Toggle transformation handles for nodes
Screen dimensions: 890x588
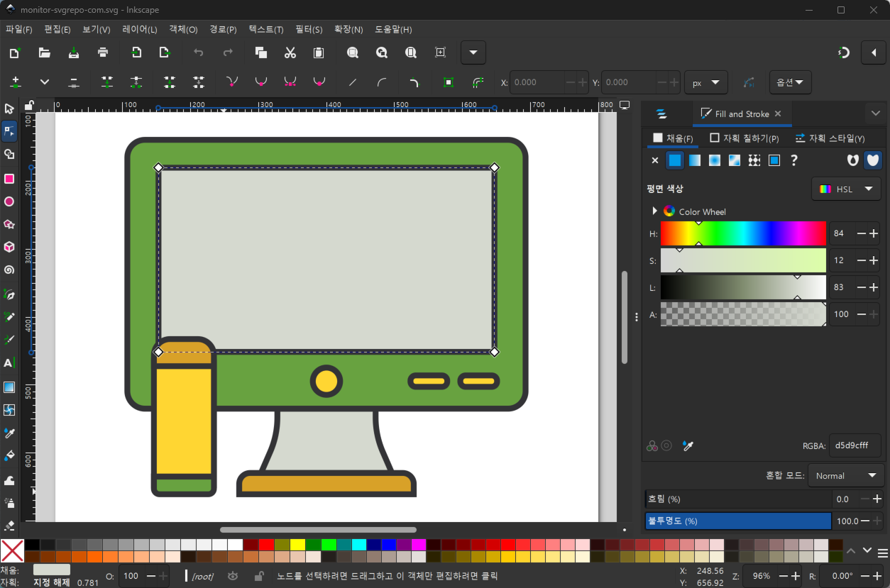pos(449,82)
